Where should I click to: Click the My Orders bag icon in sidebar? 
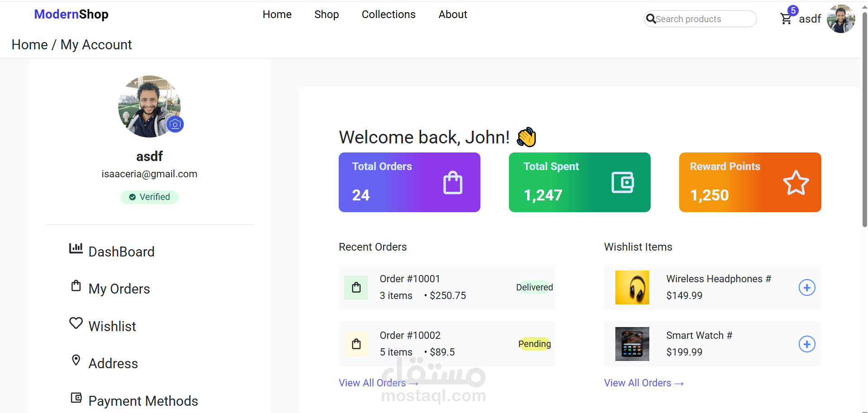[76, 285]
